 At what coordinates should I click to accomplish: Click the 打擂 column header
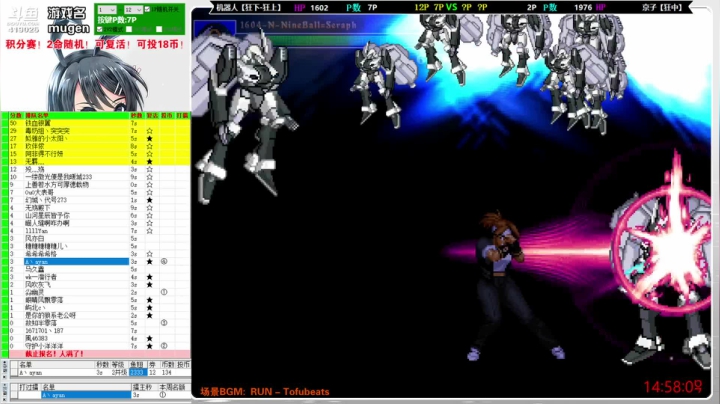coord(182,115)
